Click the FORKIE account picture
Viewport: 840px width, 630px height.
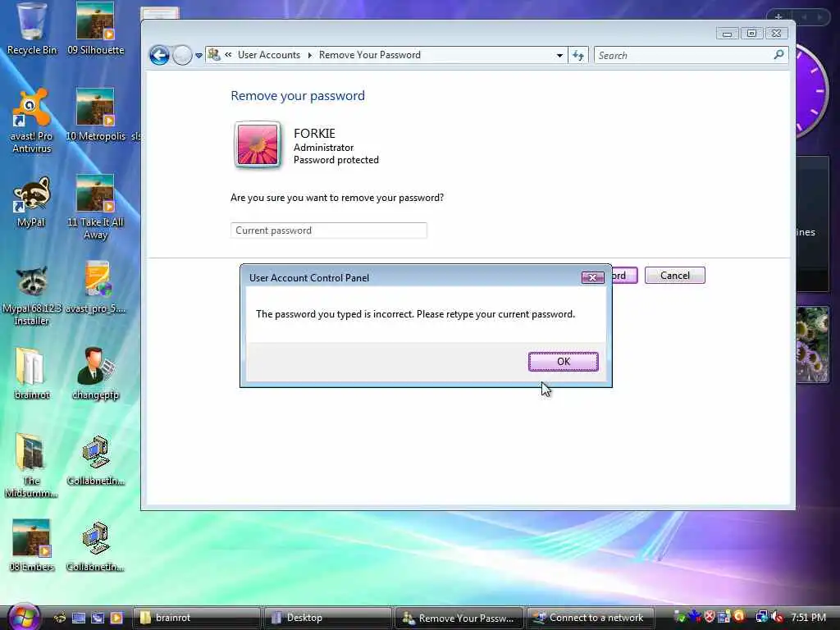coord(258,144)
